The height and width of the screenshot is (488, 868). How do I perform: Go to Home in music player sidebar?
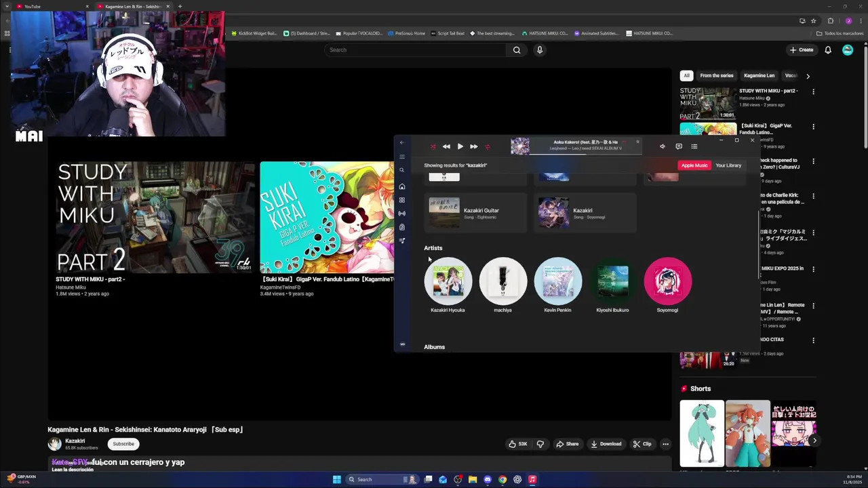pyautogui.click(x=401, y=186)
